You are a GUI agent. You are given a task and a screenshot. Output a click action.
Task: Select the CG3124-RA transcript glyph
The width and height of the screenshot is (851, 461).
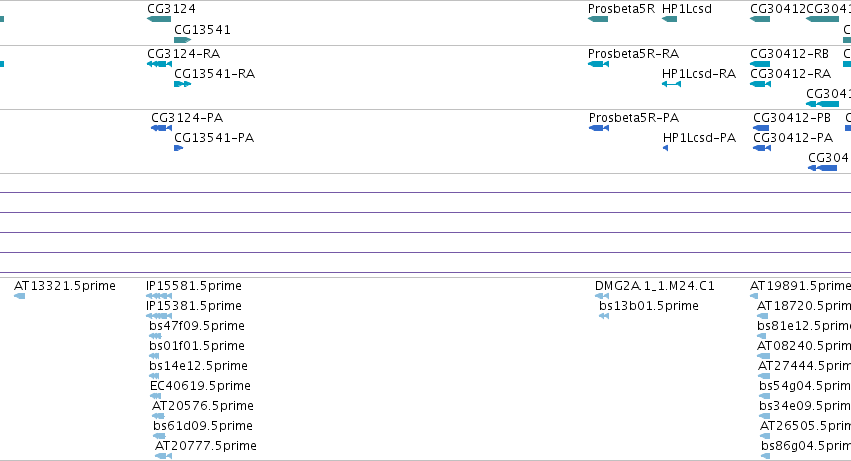click(159, 64)
